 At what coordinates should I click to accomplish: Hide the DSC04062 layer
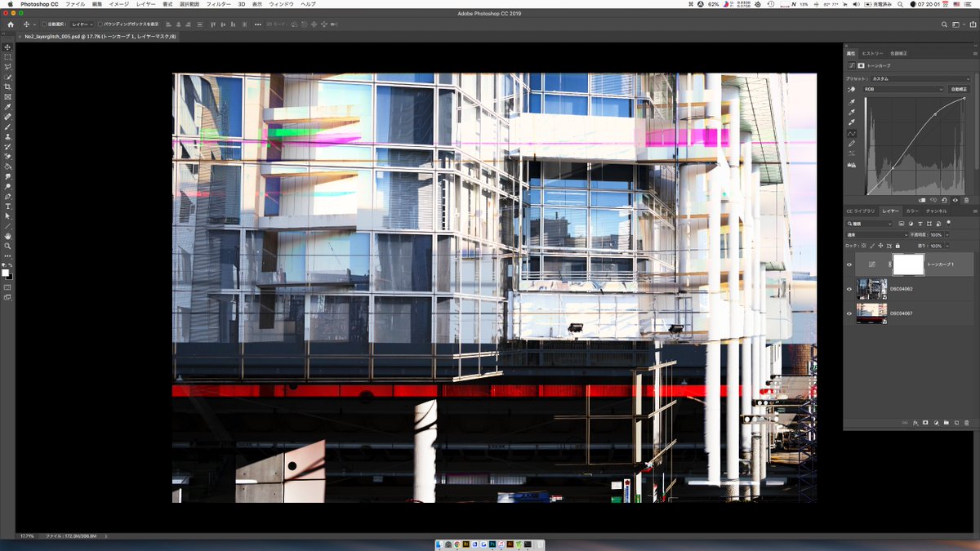click(x=849, y=289)
